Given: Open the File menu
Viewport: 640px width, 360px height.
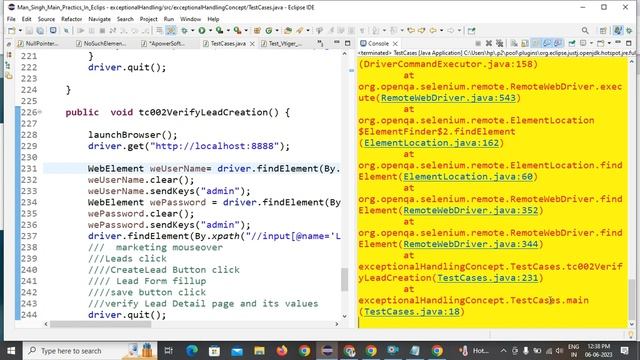Looking at the screenshot, I should coord(11,19).
